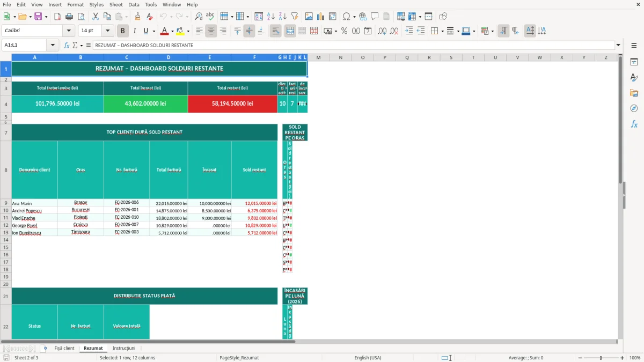Click the Add Decimal Place icon
Viewport: 644px width, 362px height.
[383, 31]
